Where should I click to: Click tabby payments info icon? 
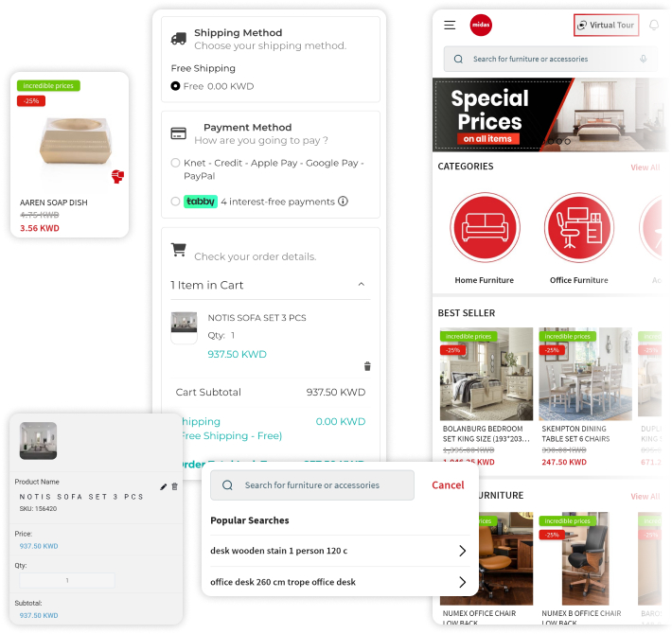[343, 201]
